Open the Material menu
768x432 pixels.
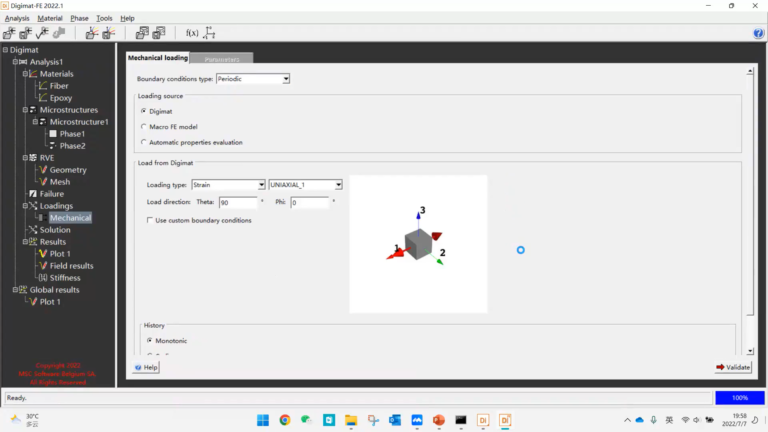click(50, 18)
